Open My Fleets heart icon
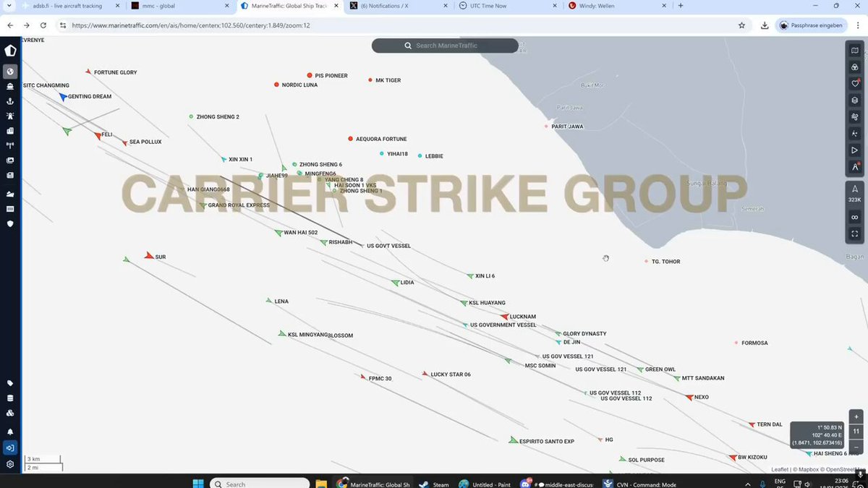868x488 pixels. (x=854, y=84)
